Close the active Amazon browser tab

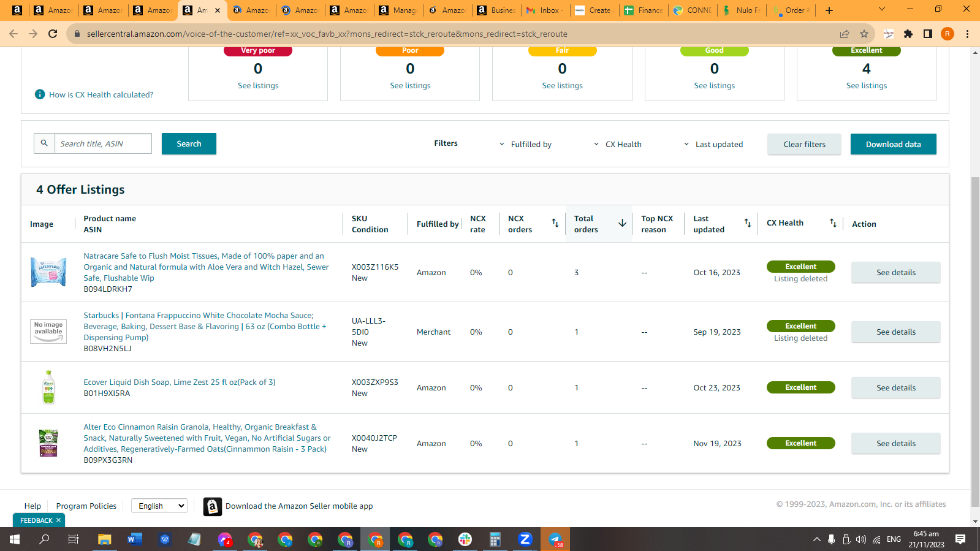[218, 10]
